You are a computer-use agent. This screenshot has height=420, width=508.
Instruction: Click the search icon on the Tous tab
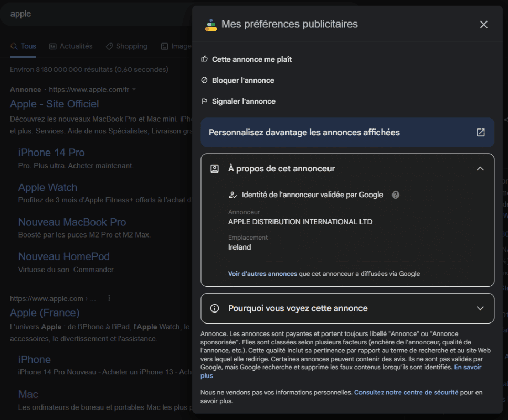[14, 46]
